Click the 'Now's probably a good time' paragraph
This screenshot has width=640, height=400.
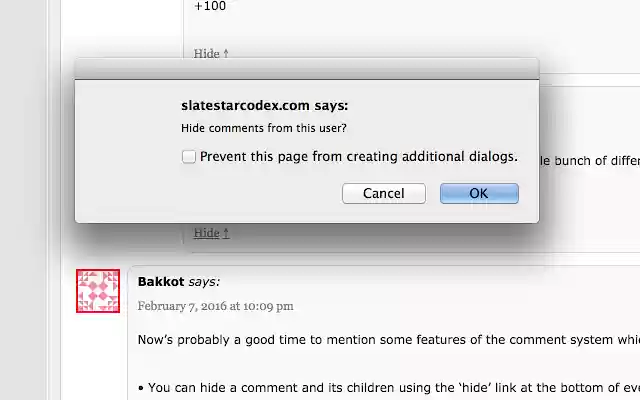389,340
